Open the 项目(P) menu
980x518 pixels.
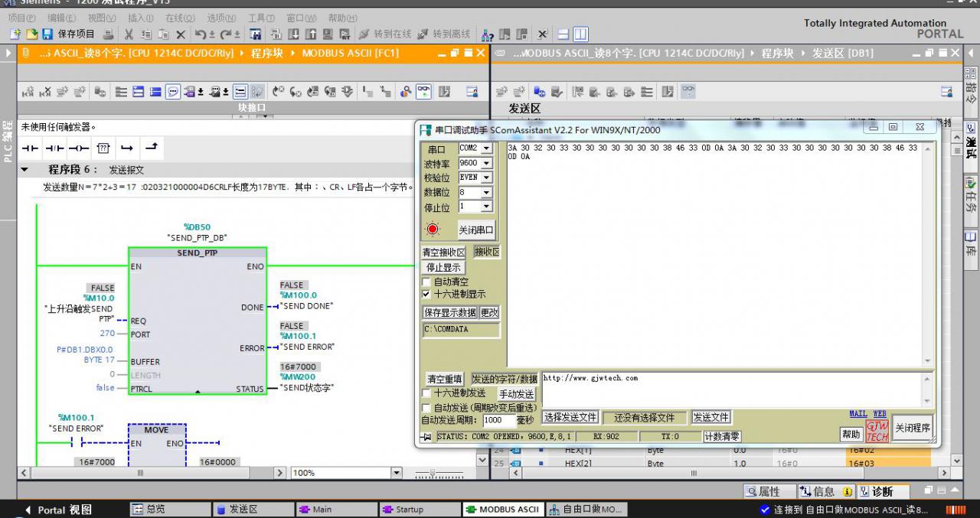(21, 18)
